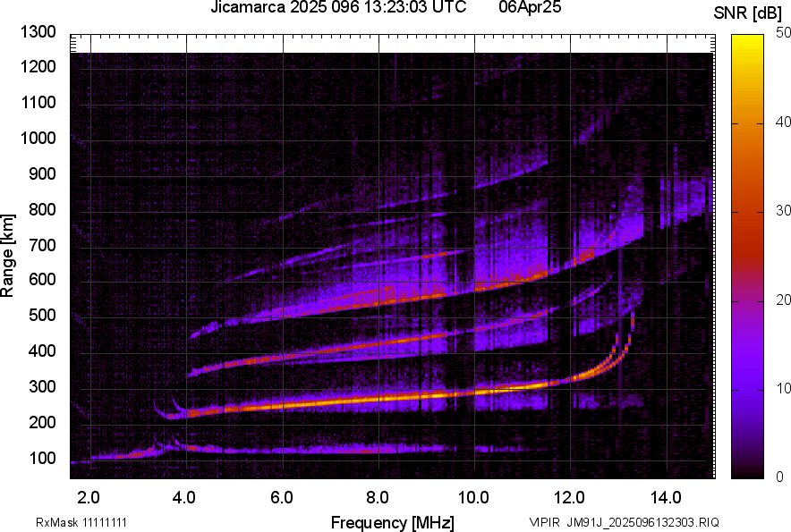Click the range tick label '1000'
This screenshot has width=791, height=532.
(38, 138)
